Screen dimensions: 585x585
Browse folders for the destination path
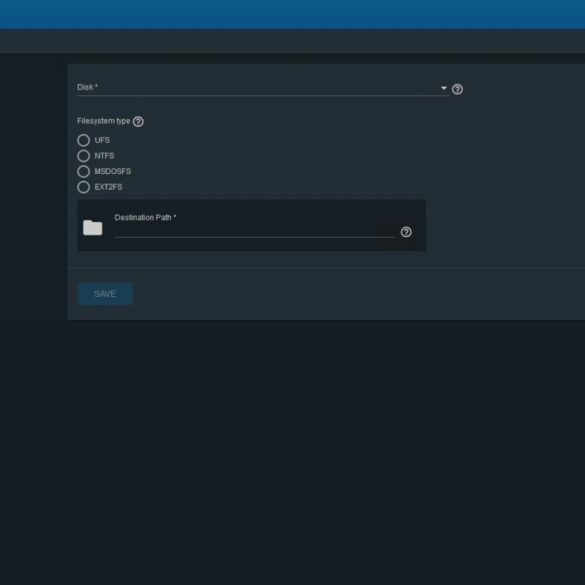coord(93,228)
